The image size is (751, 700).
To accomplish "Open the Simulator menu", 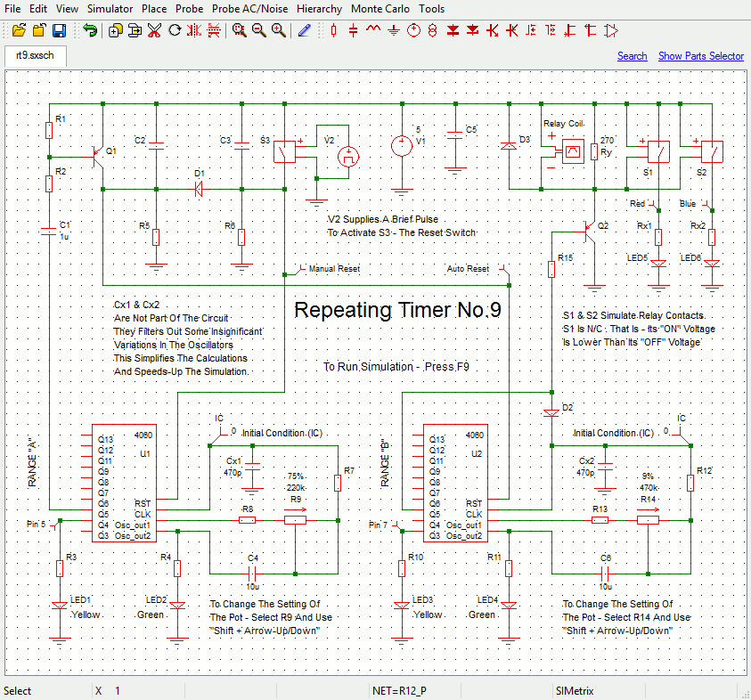I will (x=110, y=9).
